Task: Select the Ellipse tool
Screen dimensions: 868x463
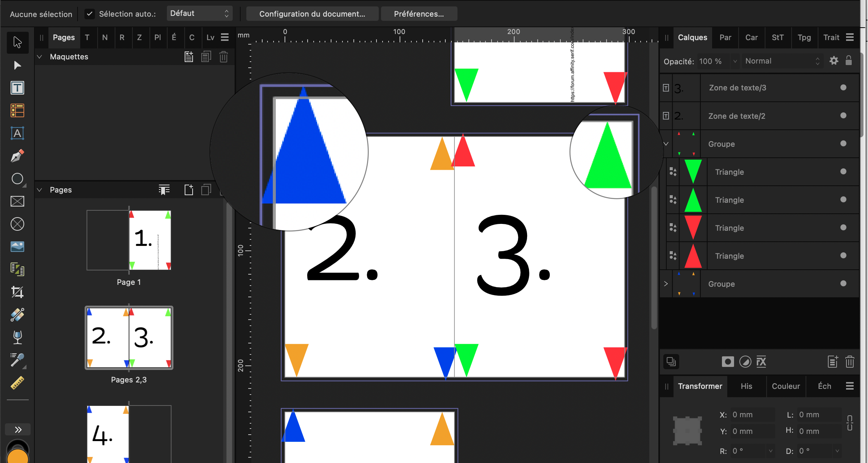Action: (17, 179)
